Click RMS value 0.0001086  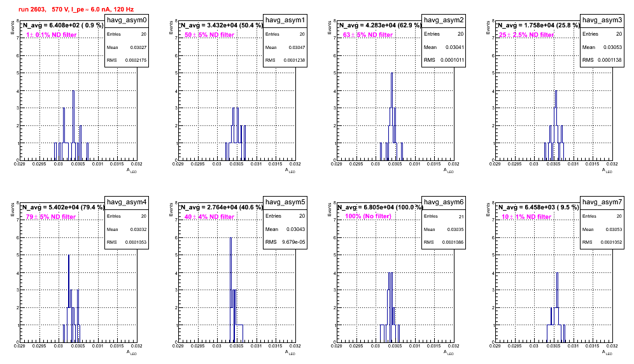(453, 242)
